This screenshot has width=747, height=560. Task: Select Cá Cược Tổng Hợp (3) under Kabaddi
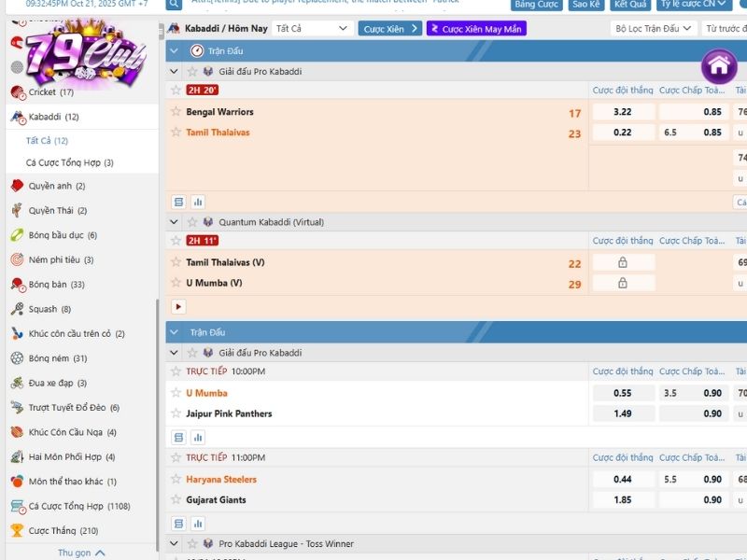pos(69,162)
